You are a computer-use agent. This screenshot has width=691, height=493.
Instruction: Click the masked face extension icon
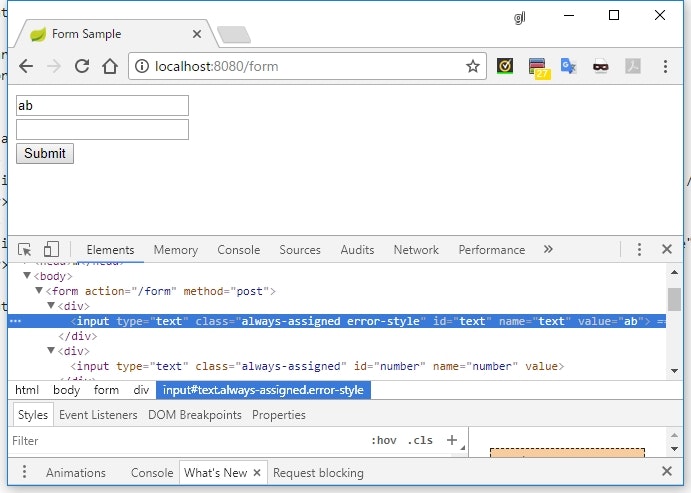601,67
